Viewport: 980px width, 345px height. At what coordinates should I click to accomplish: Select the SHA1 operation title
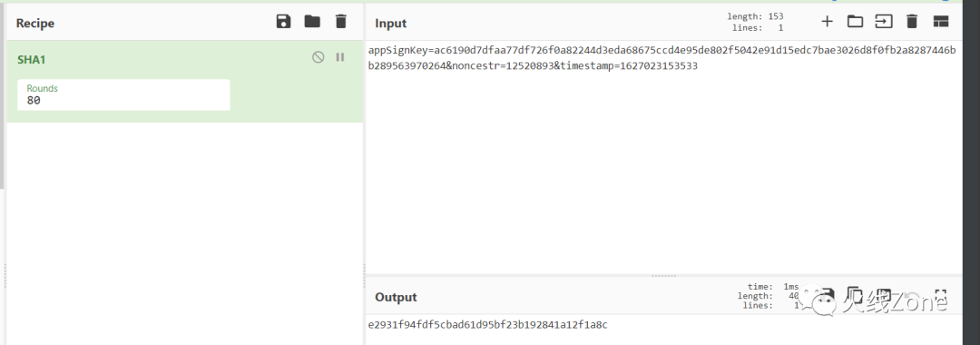tap(31, 60)
